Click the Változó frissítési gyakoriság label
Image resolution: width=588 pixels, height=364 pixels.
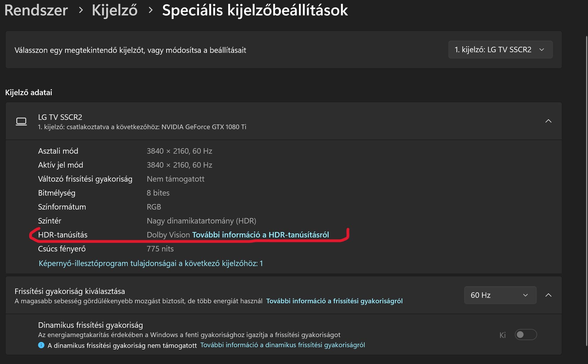click(x=85, y=179)
